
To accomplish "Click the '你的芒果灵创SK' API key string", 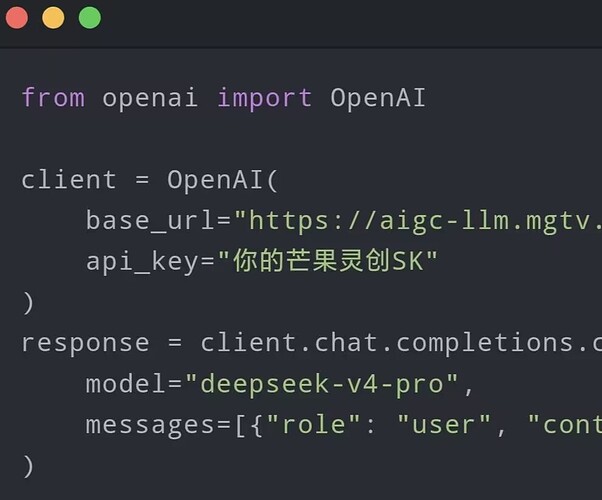I will (327, 261).
